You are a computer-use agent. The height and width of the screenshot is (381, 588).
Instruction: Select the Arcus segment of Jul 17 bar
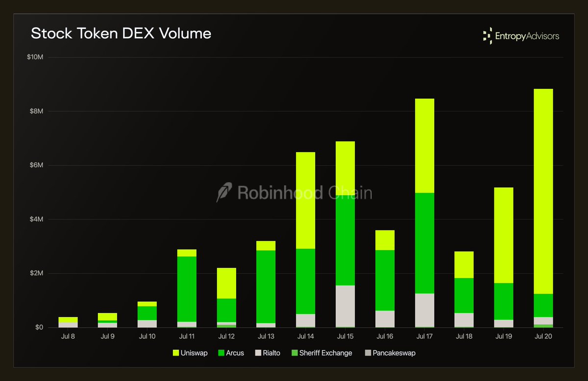coord(424,243)
